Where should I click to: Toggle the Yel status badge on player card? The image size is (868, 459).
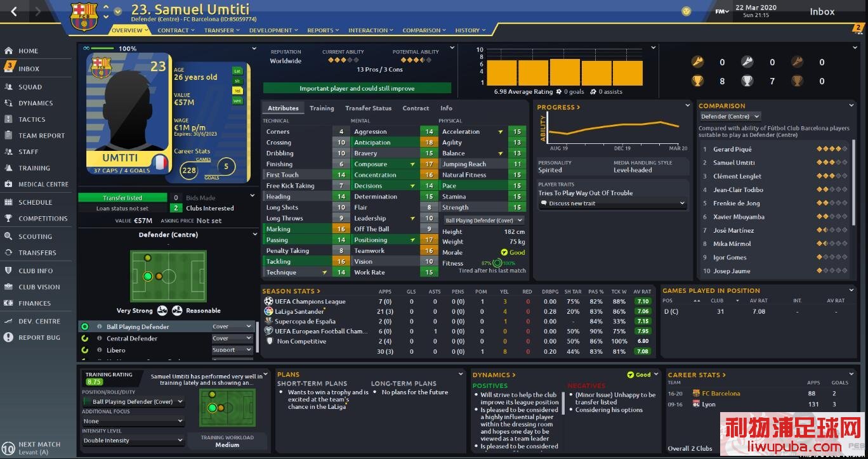237,91
